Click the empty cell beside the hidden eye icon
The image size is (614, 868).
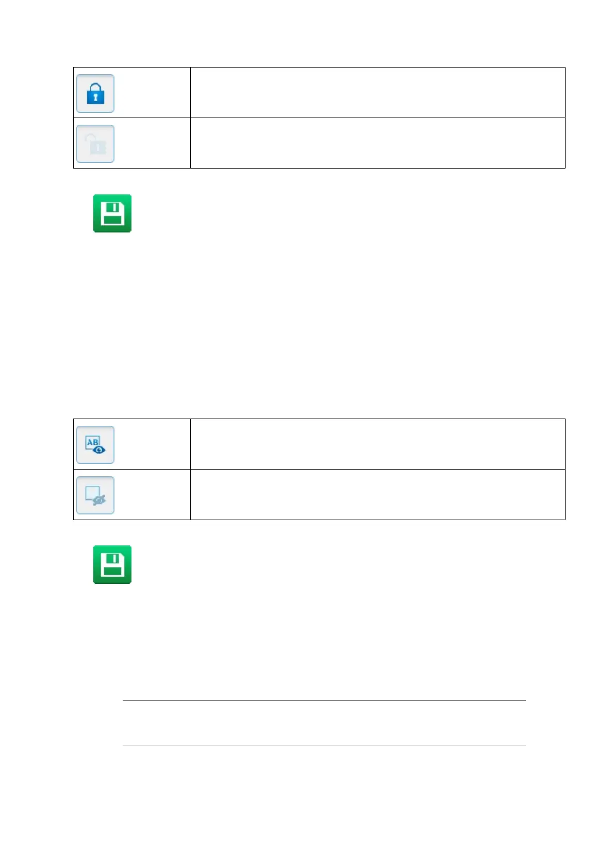[378, 494]
